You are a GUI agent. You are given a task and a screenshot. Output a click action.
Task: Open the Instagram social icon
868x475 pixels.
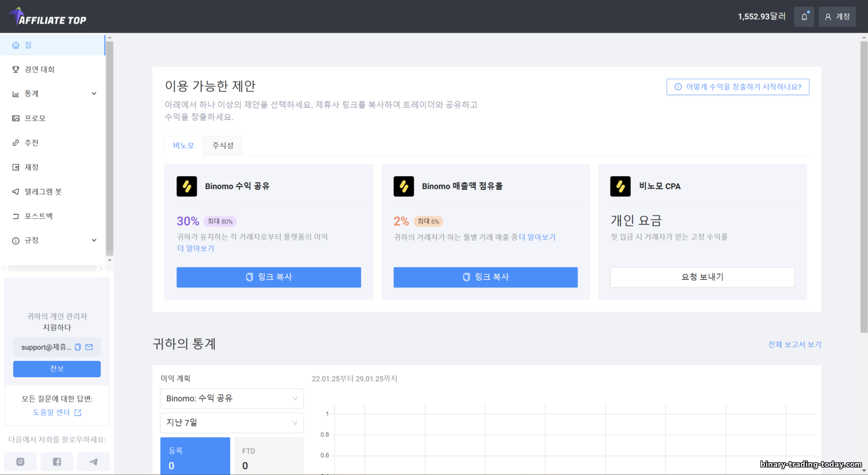coord(20,462)
